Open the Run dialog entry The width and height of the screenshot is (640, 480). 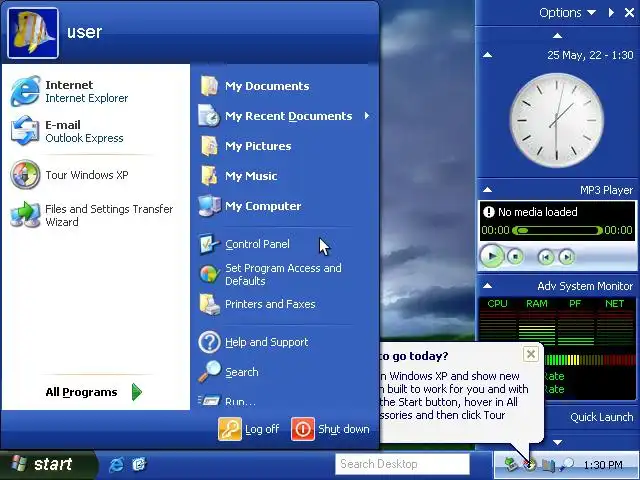click(228, 401)
